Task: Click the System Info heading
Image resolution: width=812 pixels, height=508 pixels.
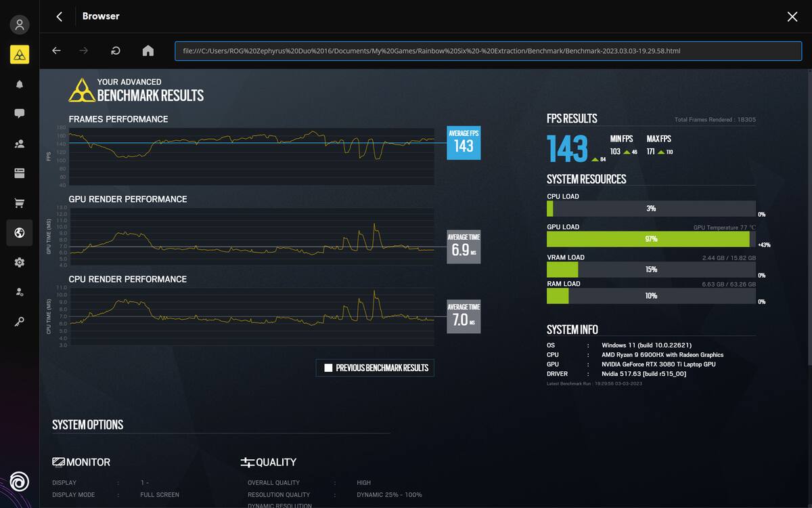Action: pyautogui.click(x=572, y=330)
